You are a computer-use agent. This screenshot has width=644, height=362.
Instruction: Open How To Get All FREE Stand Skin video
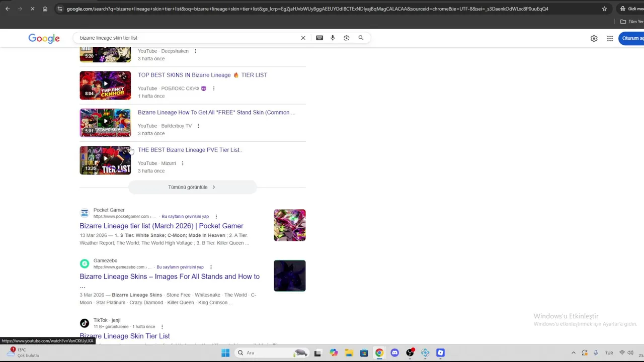pyautogui.click(x=216, y=113)
